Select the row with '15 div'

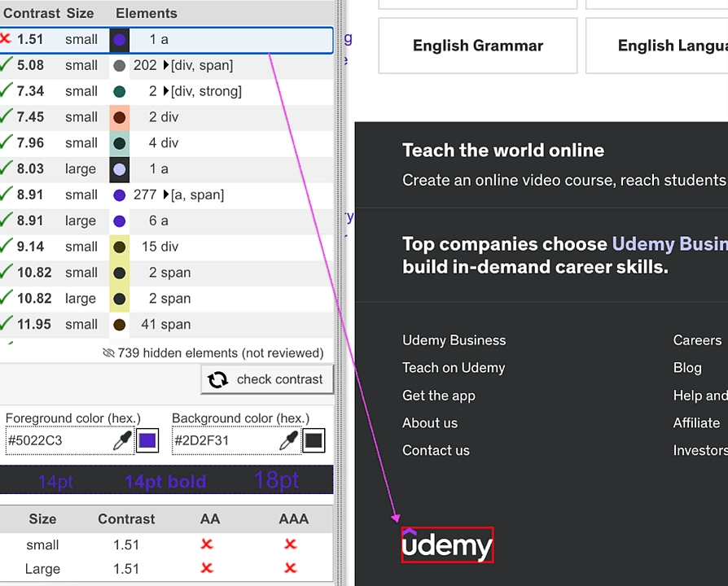(x=167, y=247)
